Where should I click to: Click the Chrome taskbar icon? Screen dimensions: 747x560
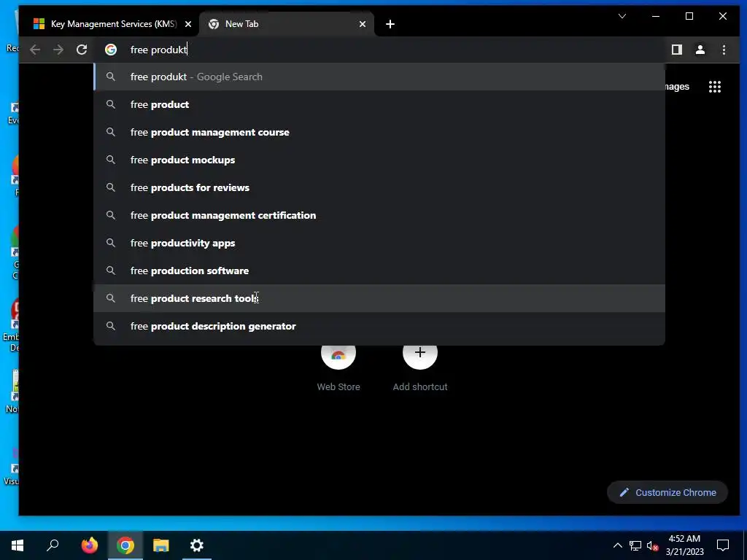point(125,545)
